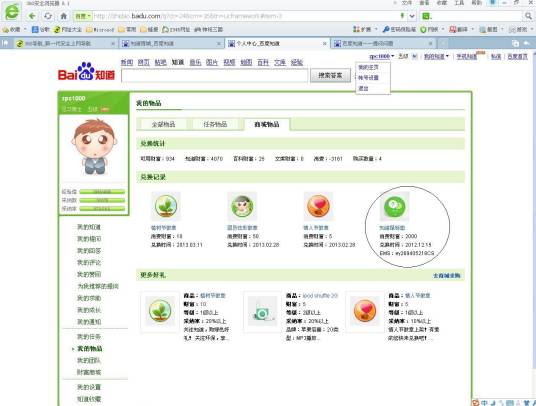Open the cartoon boy profile avatar

(94, 147)
